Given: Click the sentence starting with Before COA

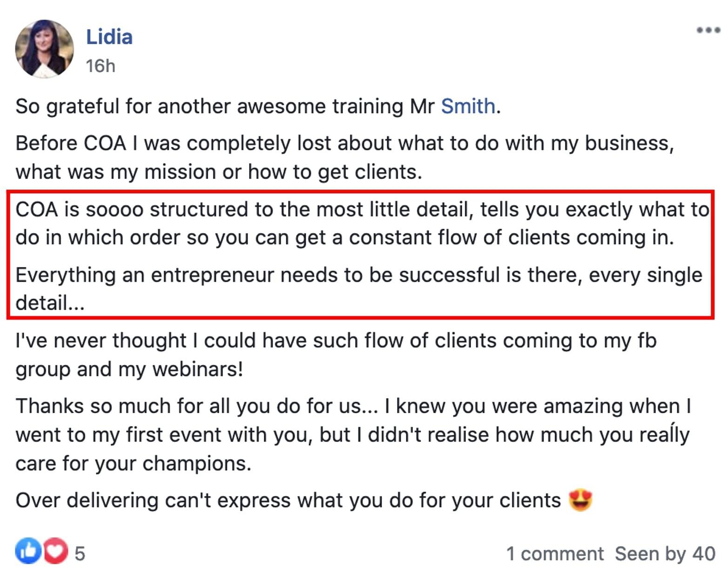Looking at the screenshot, I should [344, 157].
